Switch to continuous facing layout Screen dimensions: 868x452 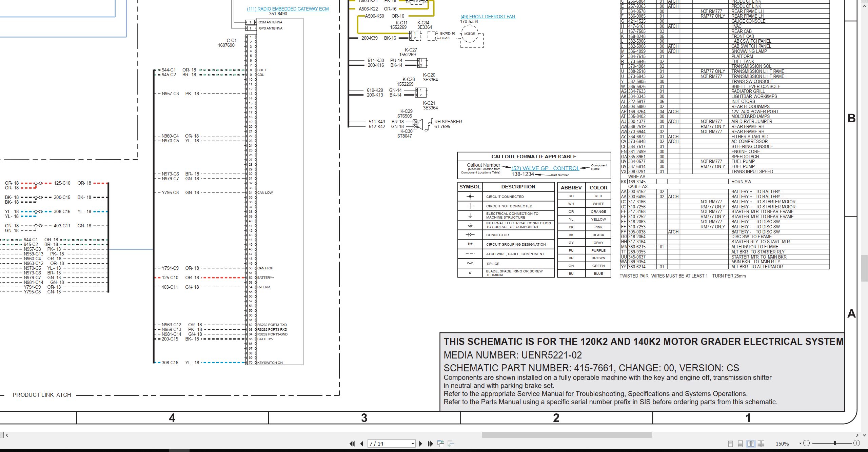[x=761, y=444]
